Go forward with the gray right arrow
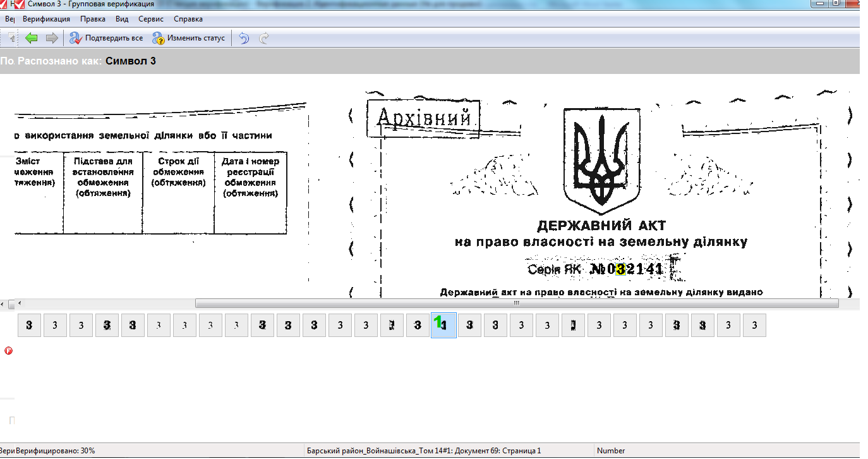The width and height of the screenshot is (868, 459). 52,38
